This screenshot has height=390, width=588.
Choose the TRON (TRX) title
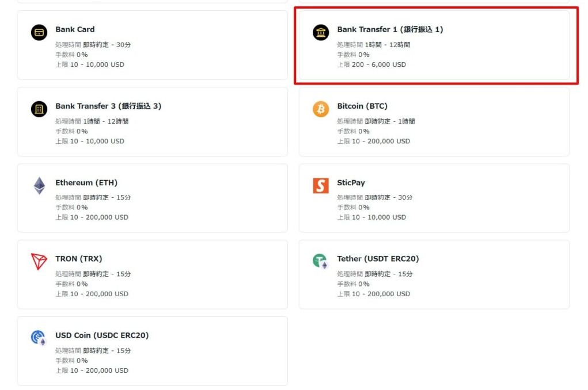pos(79,259)
